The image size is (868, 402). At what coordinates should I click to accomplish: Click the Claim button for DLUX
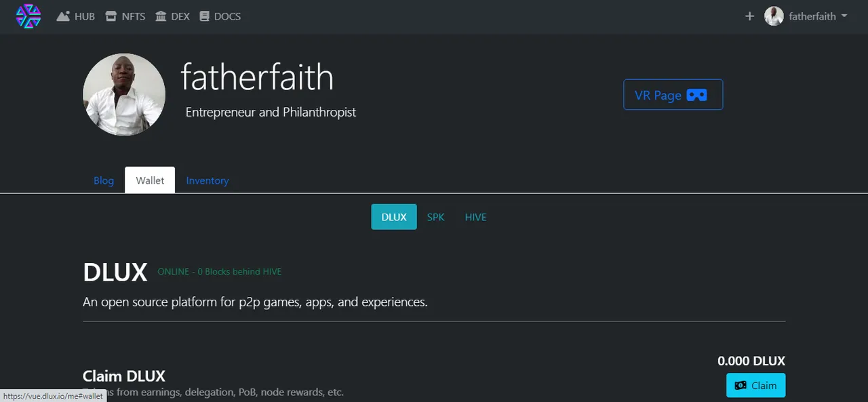click(x=756, y=385)
